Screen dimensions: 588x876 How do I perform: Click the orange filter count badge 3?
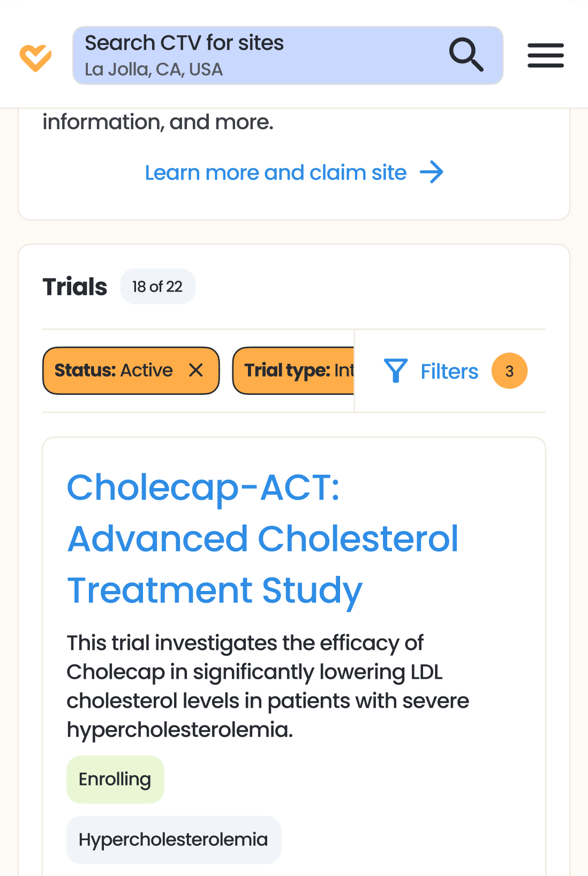point(509,371)
